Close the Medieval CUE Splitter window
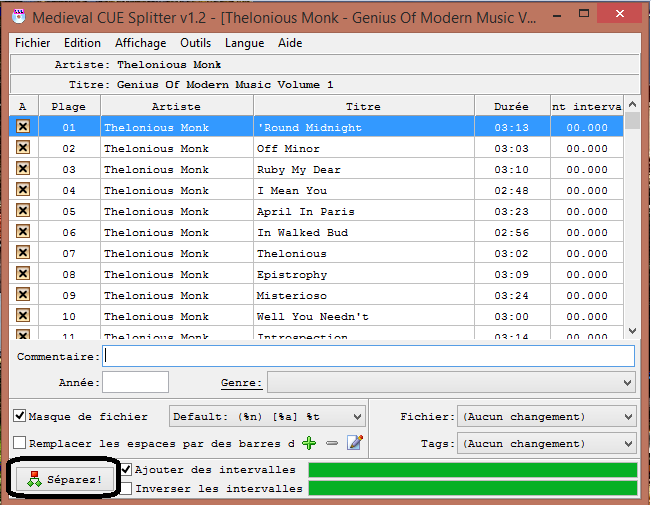Viewport: 651px width, 505px height. tap(620, 14)
